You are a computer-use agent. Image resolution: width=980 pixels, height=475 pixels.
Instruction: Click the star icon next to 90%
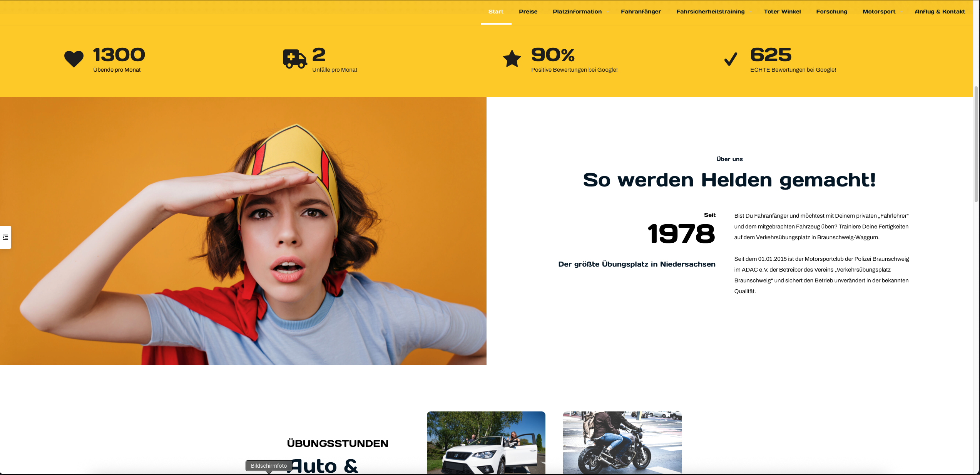[x=512, y=59]
